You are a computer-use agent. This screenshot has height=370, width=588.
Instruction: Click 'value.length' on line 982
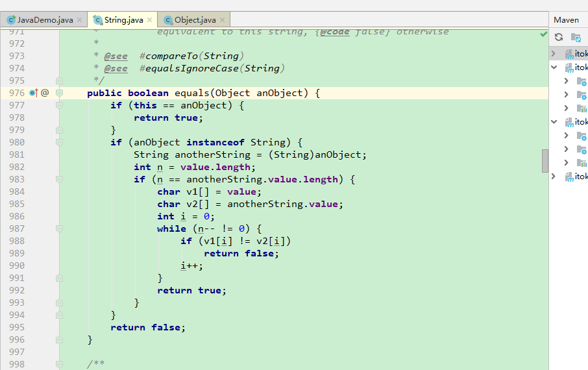(215, 167)
